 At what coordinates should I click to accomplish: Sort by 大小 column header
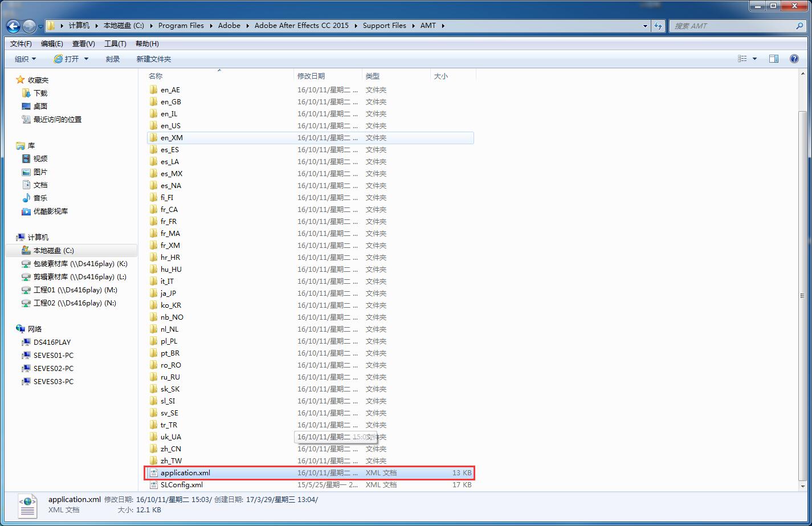click(x=453, y=76)
